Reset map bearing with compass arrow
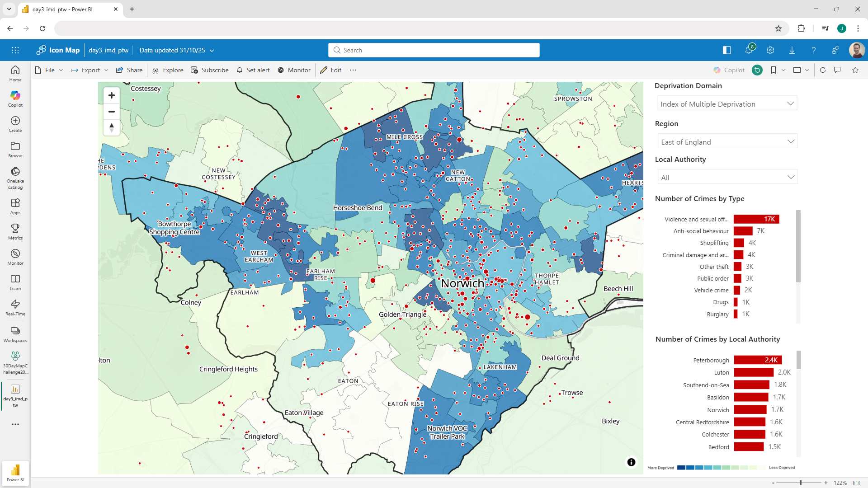 pyautogui.click(x=112, y=127)
